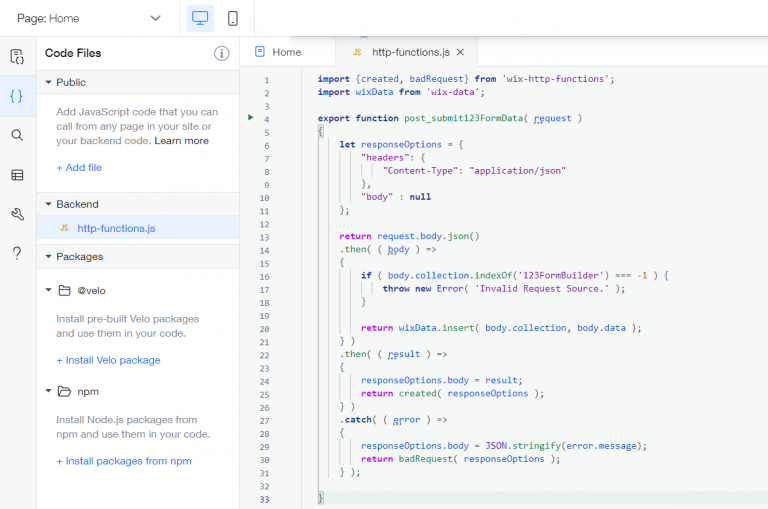Viewport: 768px width, 509px height.
Task: Open the Databases table sidebar icon
Action: point(17,175)
